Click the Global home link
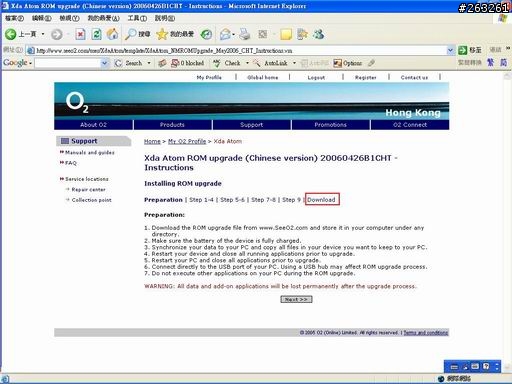The width and height of the screenshot is (512, 384). [x=263, y=77]
